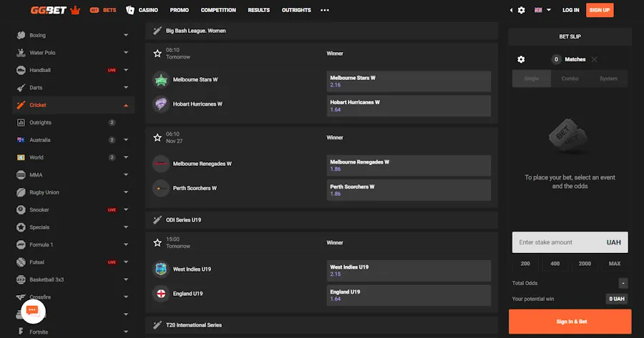Expand the Darts category arrow
This screenshot has width=644, height=338.
coord(126,88)
